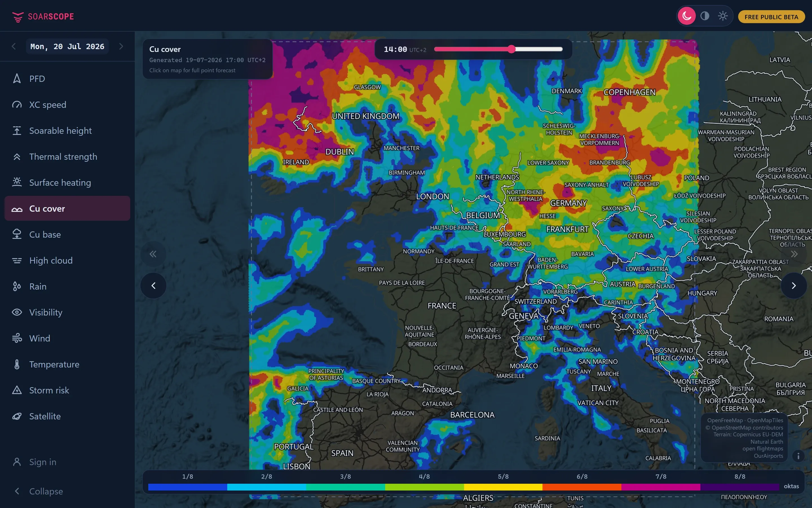This screenshot has width=812, height=508.
Task: Click the Cu base cloud icon
Action: pos(17,234)
